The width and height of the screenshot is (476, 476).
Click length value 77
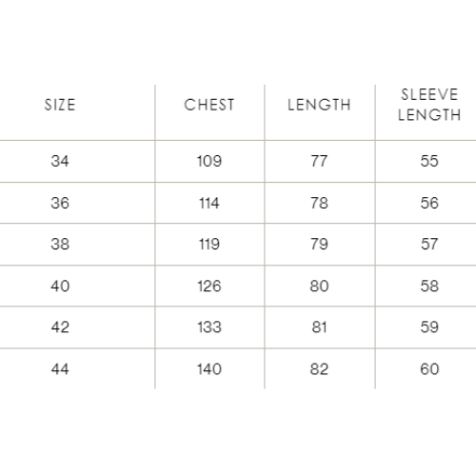(319, 161)
